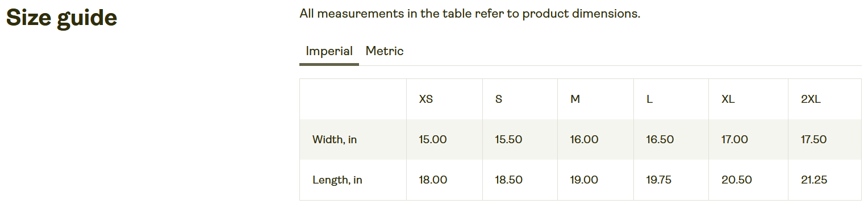Click the S size column header

499,99
